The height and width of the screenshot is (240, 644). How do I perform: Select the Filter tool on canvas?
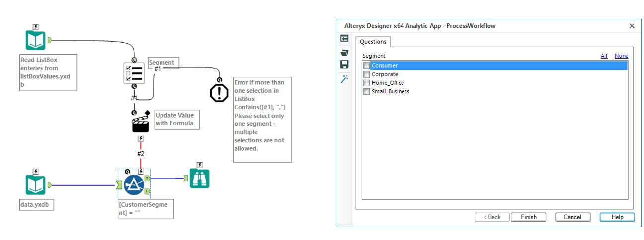pyautogui.click(x=134, y=185)
